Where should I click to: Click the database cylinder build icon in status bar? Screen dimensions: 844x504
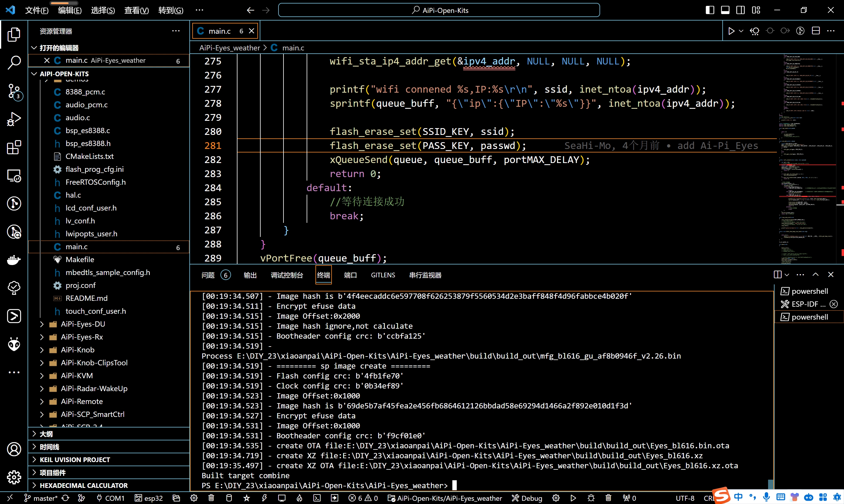coord(229,498)
